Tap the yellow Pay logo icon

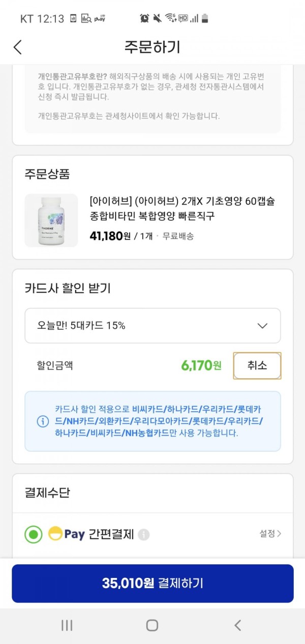(x=55, y=534)
